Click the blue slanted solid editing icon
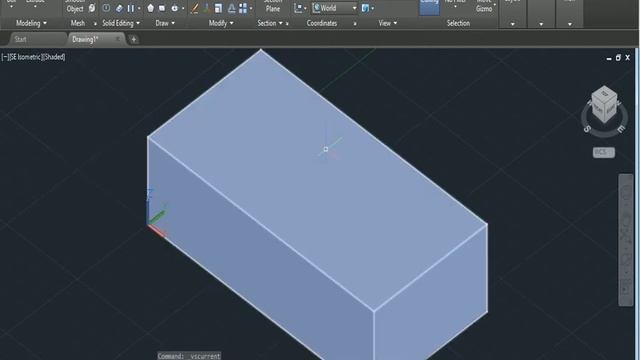The height and width of the screenshot is (360, 640). coord(119,8)
